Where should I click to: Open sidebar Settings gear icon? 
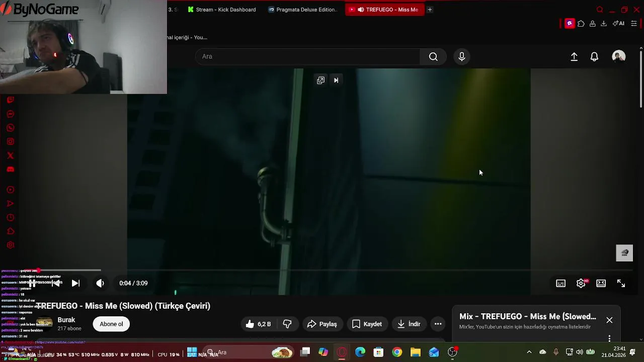tap(10, 245)
